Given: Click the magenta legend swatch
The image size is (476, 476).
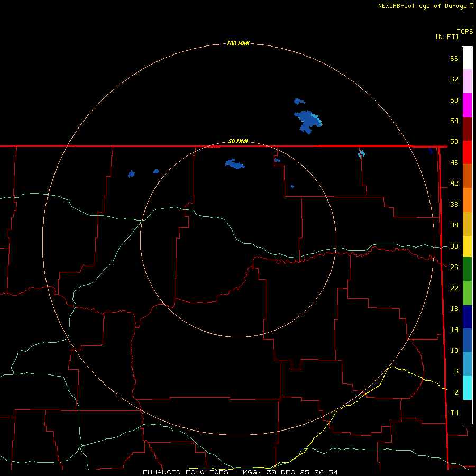Looking at the screenshot, I should (x=467, y=105).
